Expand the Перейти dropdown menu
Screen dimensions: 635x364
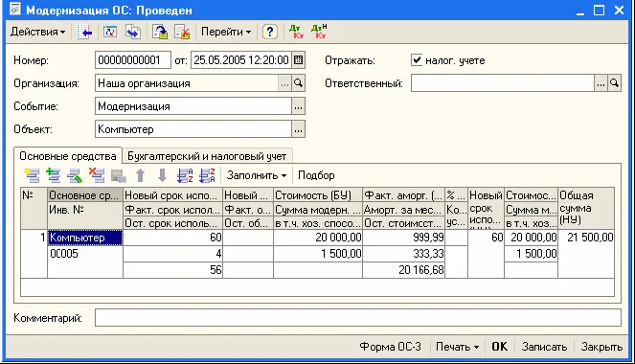[x=226, y=32]
